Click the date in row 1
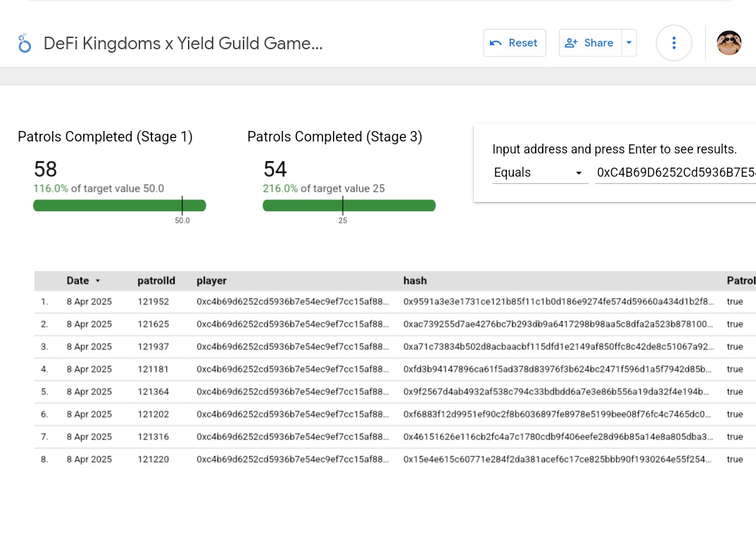This screenshot has height=533, width=756. click(x=89, y=301)
